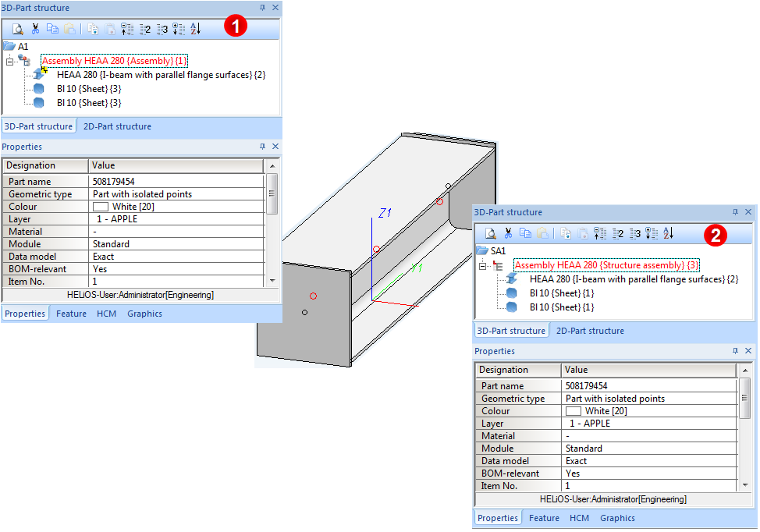The image size is (760, 532).
Task: Expand to level 3 icon in A1 panel
Action: click(162, 29)
